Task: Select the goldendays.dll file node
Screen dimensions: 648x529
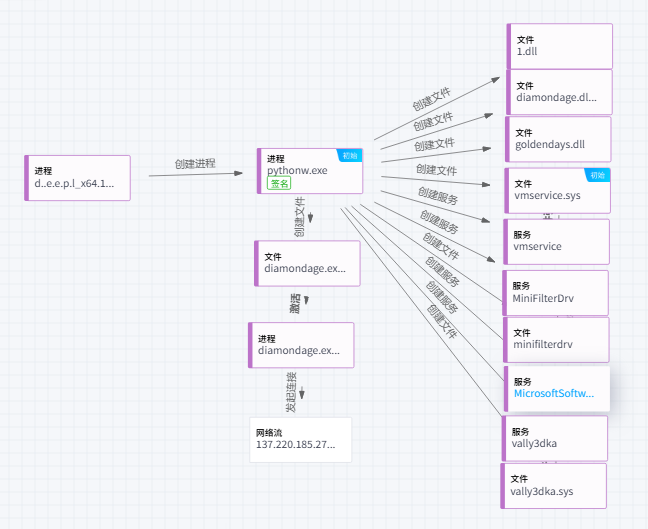Action: pos(559,138)
